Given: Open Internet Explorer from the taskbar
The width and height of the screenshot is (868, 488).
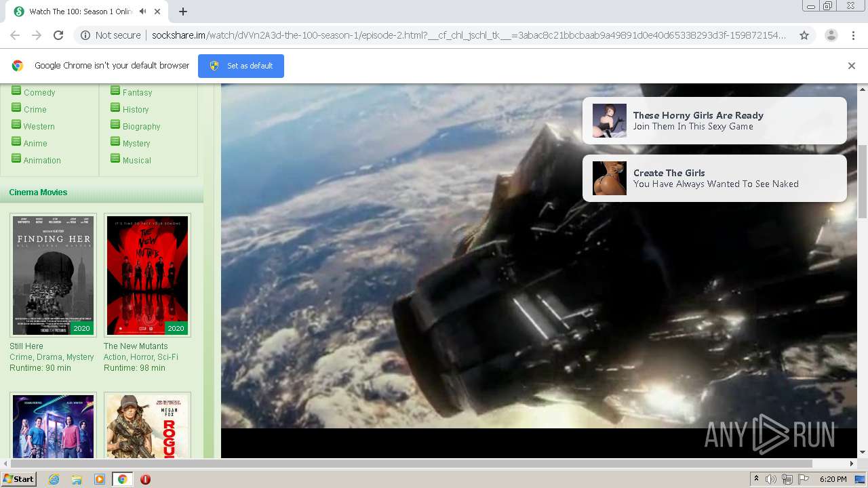Looking at the screenshot, I should (x=54, y=479).
